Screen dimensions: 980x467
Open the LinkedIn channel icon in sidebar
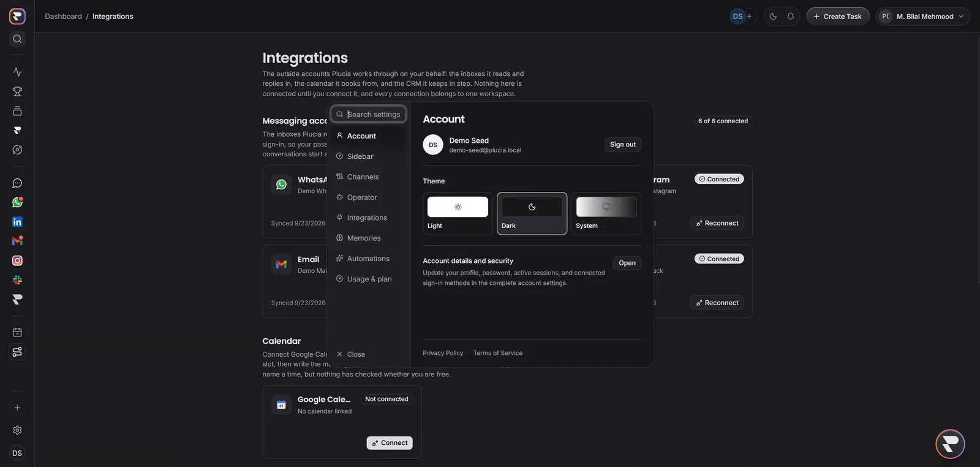pos(17,222)
